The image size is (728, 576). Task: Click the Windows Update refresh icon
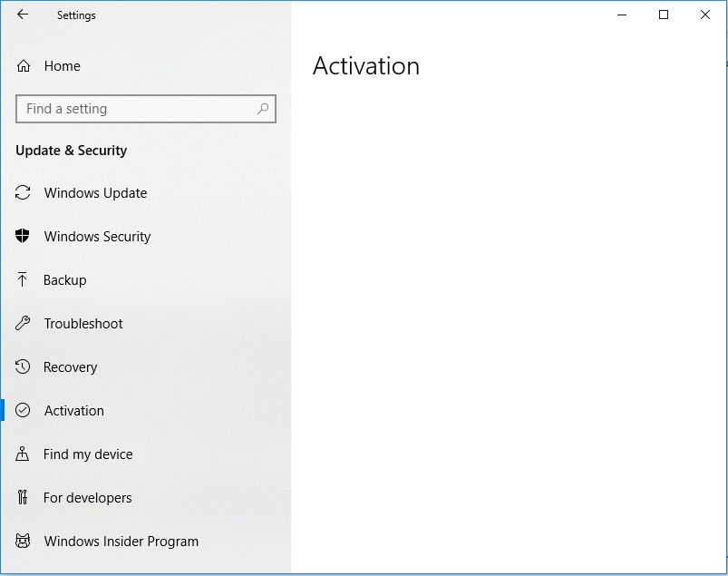(x=23, y=193)
